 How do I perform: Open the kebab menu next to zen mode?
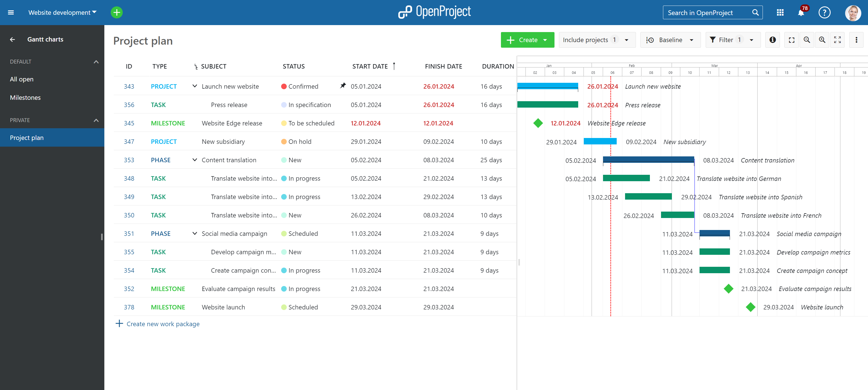coord(856,40)
